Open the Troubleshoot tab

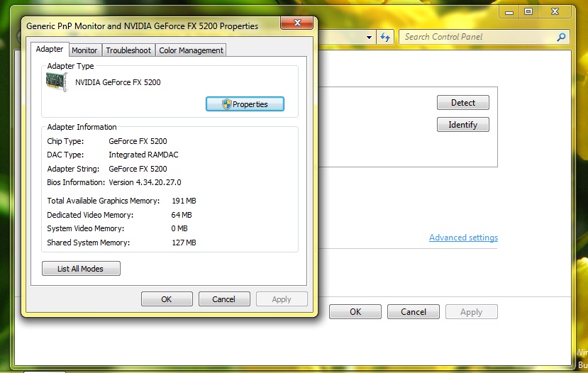pos(128,50)
